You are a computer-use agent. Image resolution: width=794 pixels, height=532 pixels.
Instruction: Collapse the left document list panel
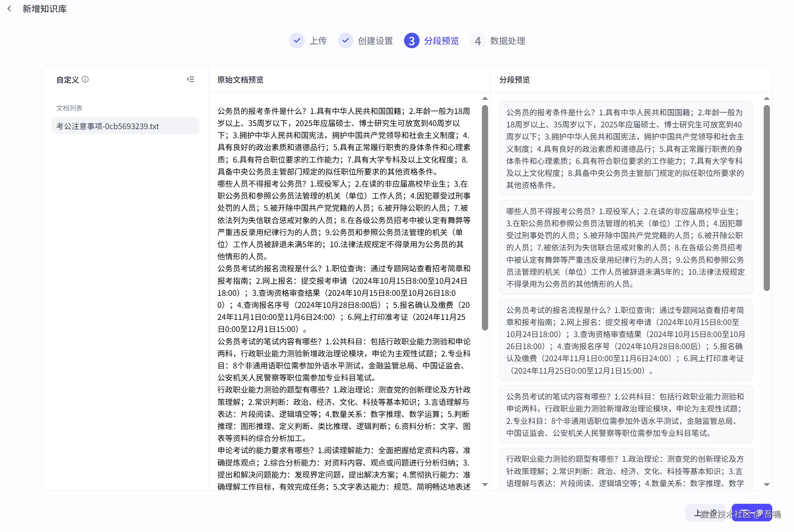(190, 80)
